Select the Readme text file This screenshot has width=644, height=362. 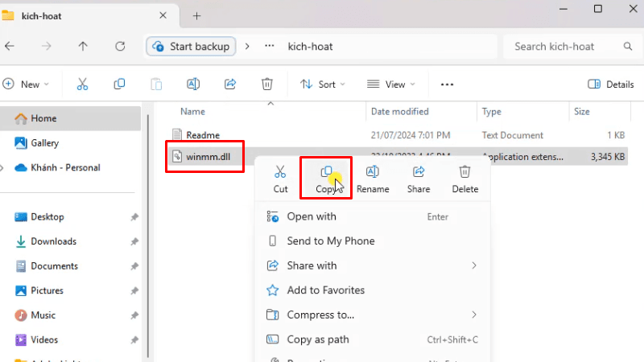(x=202, y=135)
